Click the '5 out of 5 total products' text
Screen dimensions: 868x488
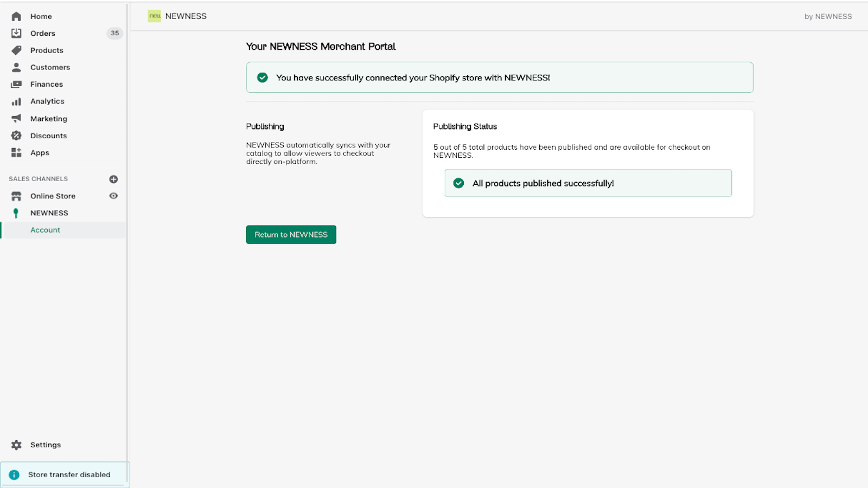click(572, 151)
